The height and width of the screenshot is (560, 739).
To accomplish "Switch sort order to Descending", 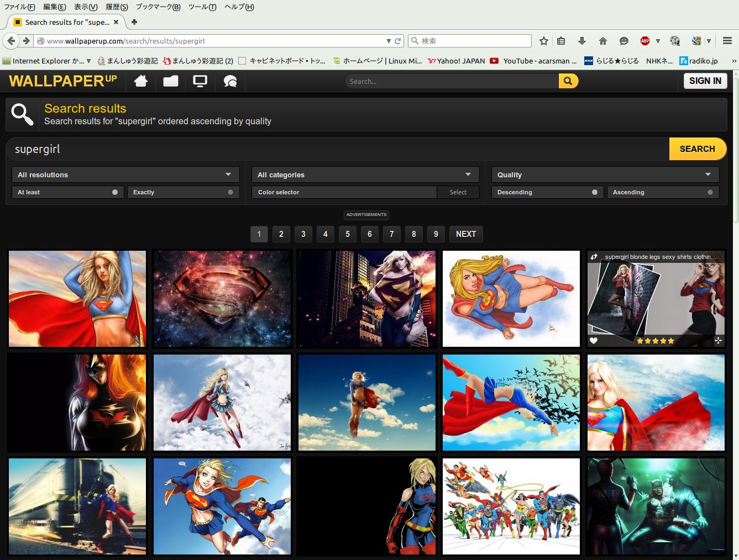I will click(547, 192).
